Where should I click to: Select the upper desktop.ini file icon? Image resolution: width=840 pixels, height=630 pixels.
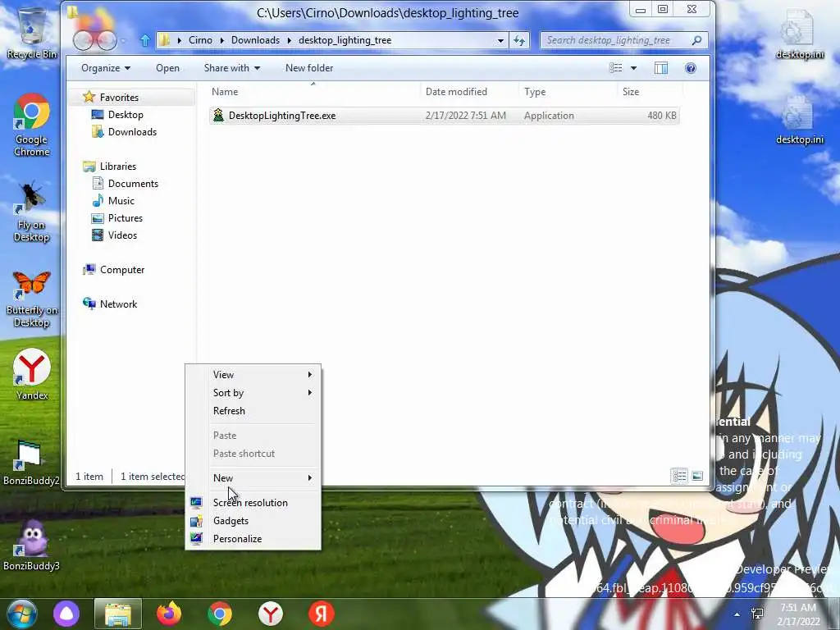pyautogui.click(x=799, y=34)
